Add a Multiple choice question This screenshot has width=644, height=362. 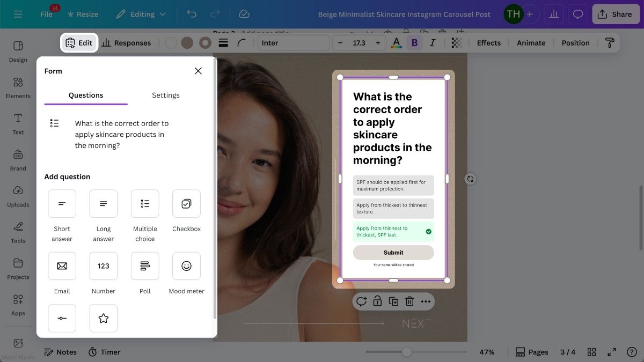(145, 204)
